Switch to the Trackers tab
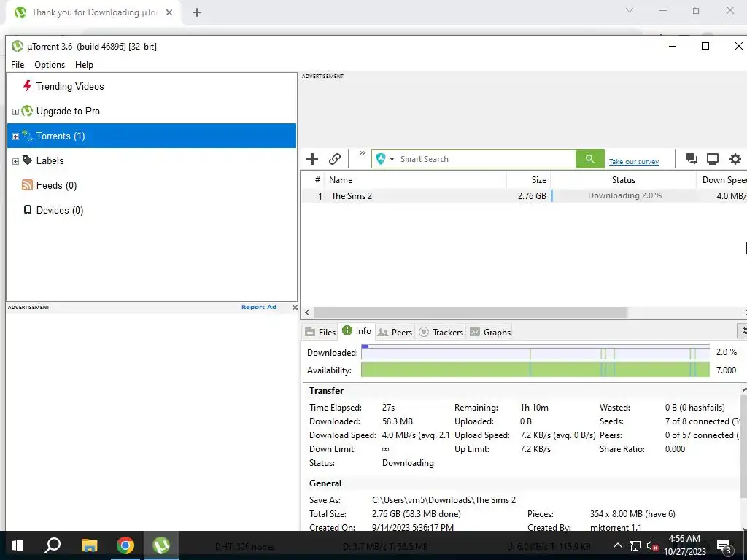Image resolution: width=747 pixels, height=560 pixels. coord(441,332)
